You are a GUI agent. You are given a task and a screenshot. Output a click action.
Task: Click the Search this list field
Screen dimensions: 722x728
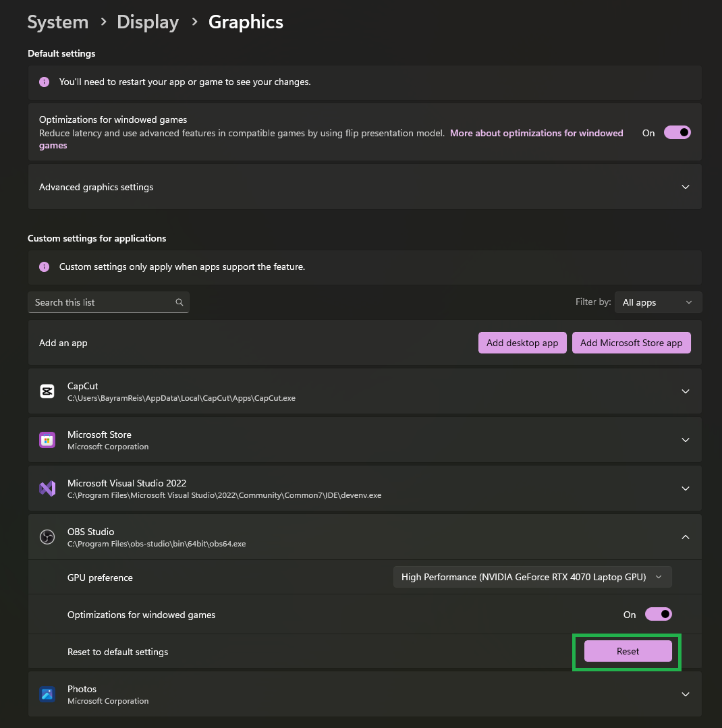tap(101, 302)
